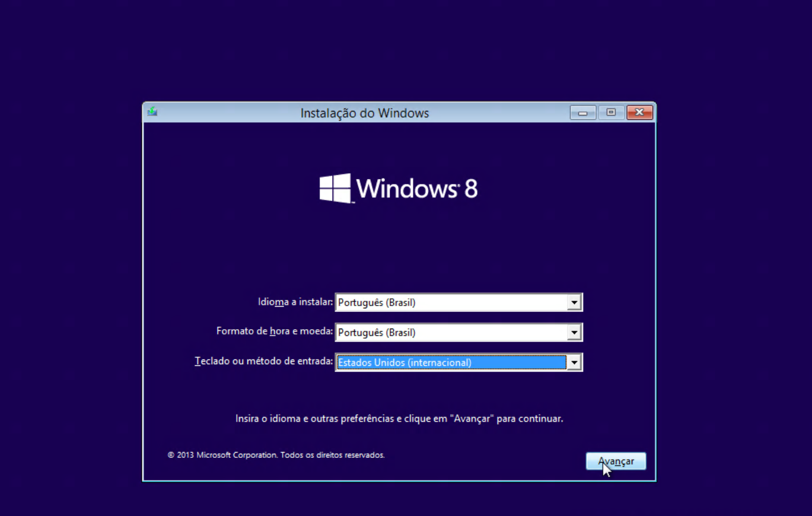Viewport: 812px width, 516px height.
Task: Click the "Instalação do Windows" title bar text
Action: pyautogui.click(x=364, y=113)
